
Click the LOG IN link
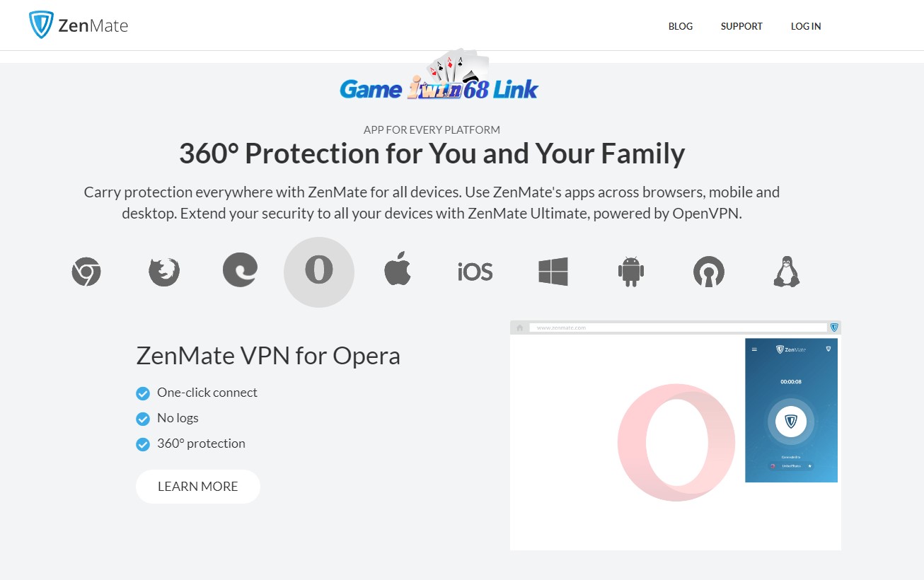pyautogui.click(x=806, y=26)
